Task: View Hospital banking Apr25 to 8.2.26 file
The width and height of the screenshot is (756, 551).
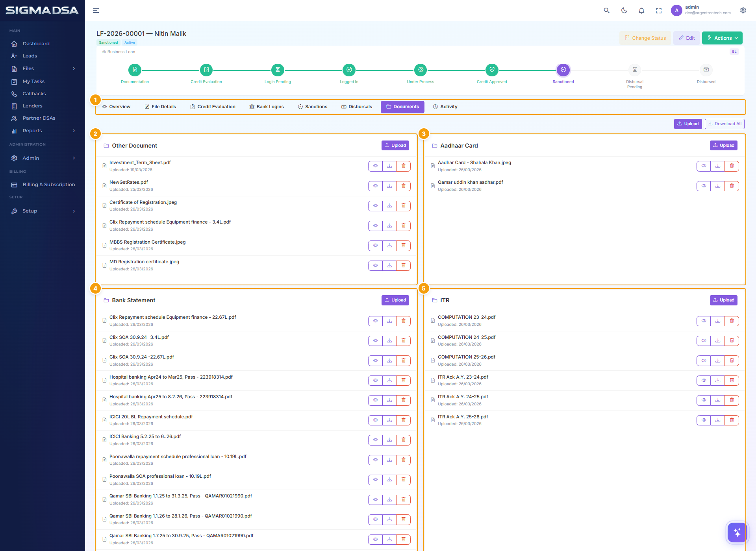Action: tap(375, 400)
